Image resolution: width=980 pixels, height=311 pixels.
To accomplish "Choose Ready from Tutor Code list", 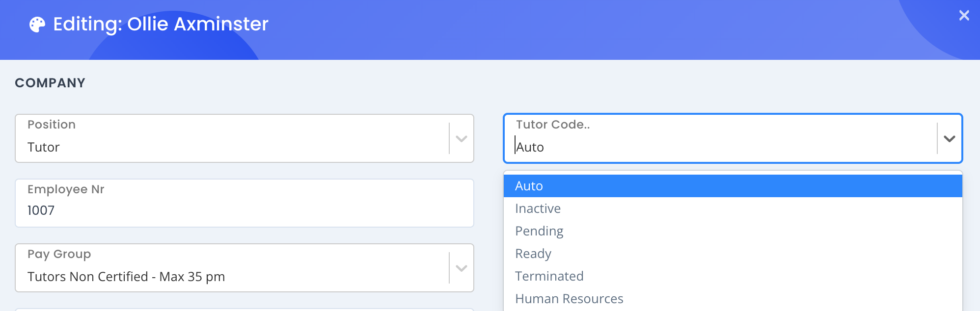I will coord(733,254).
